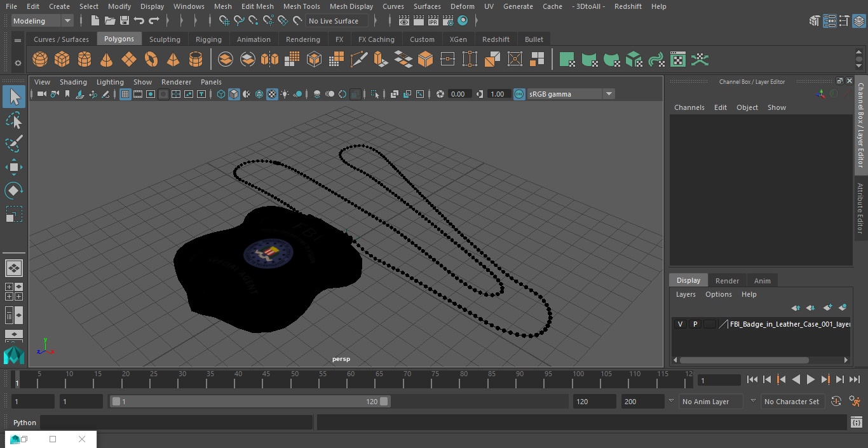Viewport: 868px width, 448px height.
Task: Play animation forwards
Action: coord(811,379)
